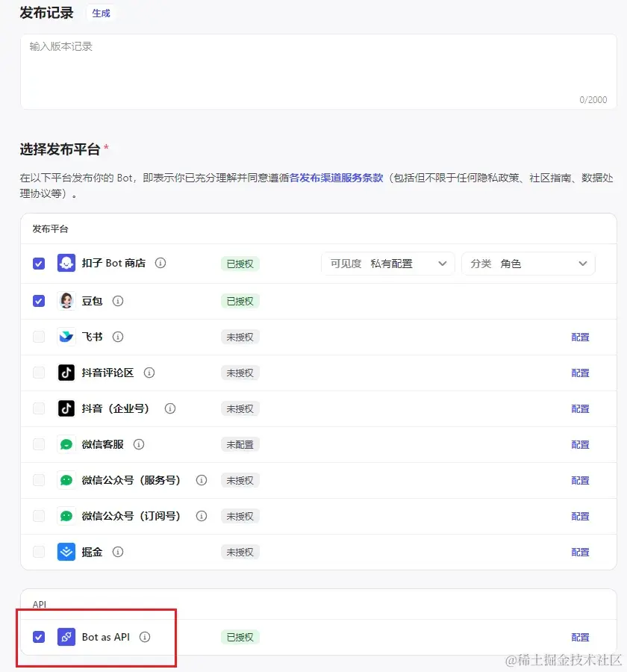Show info for 微信公众号（服务号）
627x672 pixels.
tap(202, 480)
